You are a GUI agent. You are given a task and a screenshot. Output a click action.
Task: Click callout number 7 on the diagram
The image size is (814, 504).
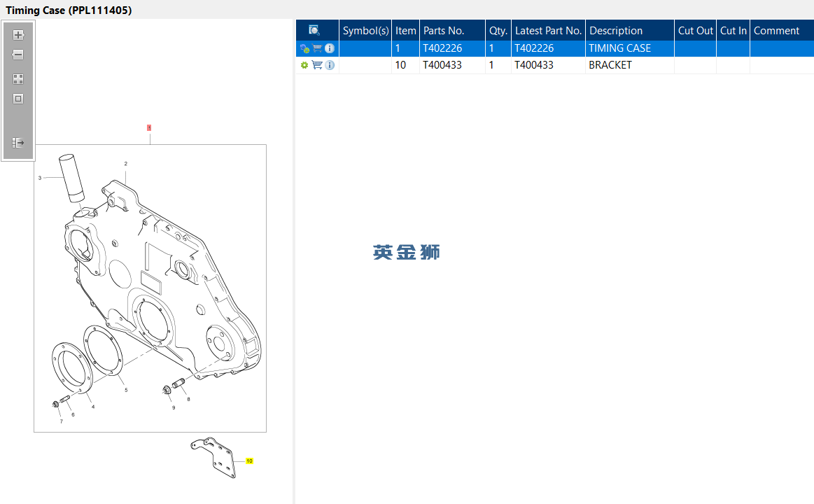coord(62,421)
